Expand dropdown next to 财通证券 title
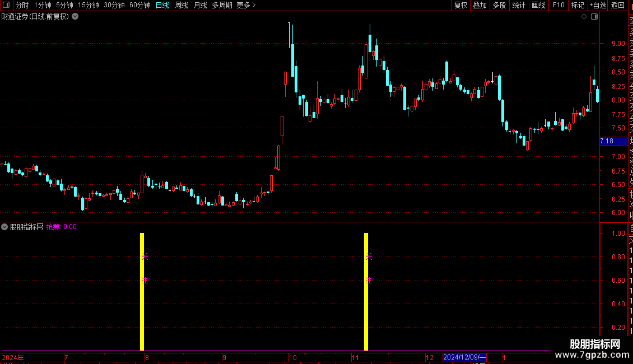This screenshot has width=633, height=364. [75, 17]
